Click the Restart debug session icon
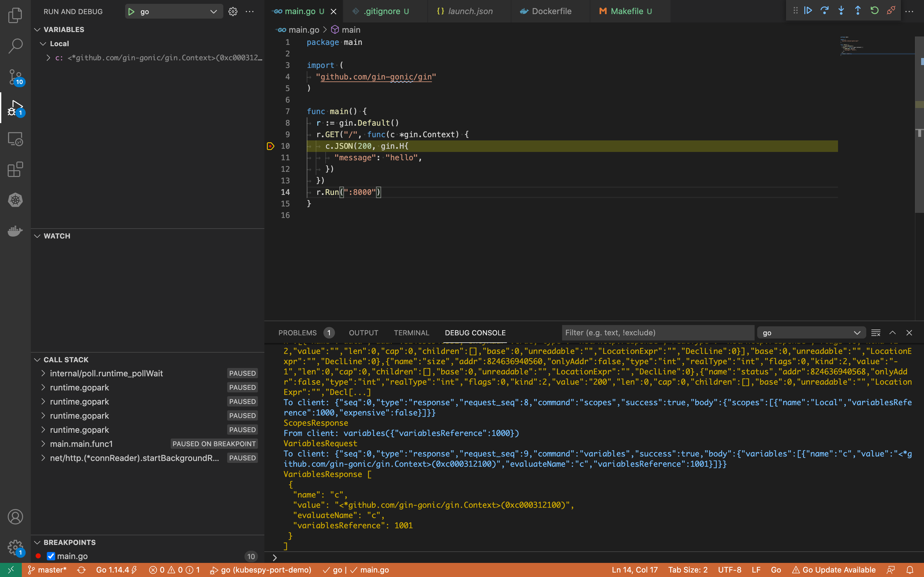Image resolution: width=924 pixels, height=577 pixels. click(x=874, y=11)
